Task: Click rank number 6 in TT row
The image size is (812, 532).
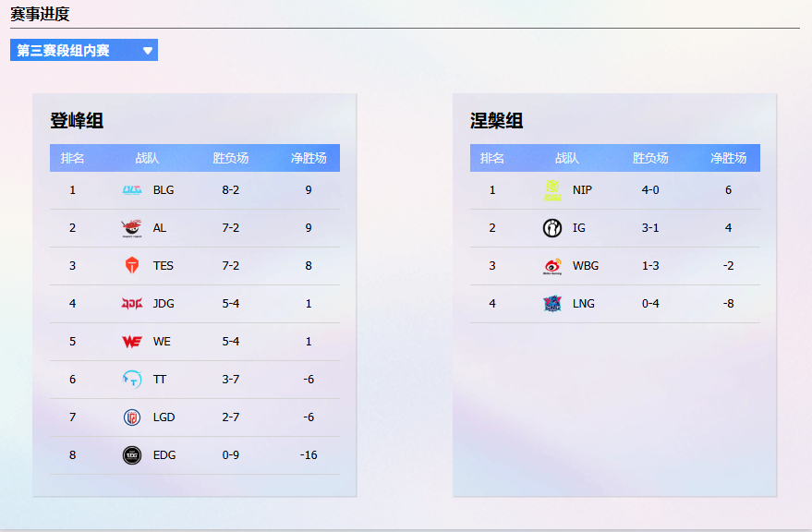Action: tap(72, 380)
